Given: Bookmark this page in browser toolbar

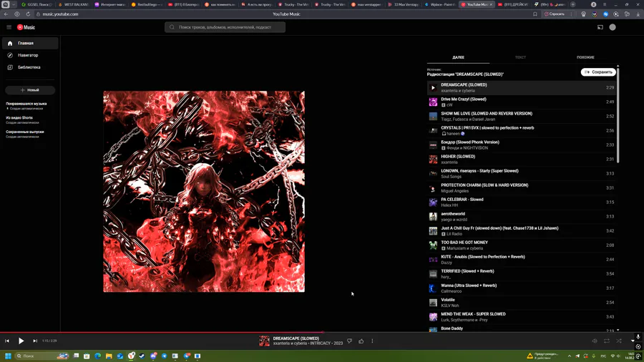Looking at the screenshot, I should click(x=535, y=14).
